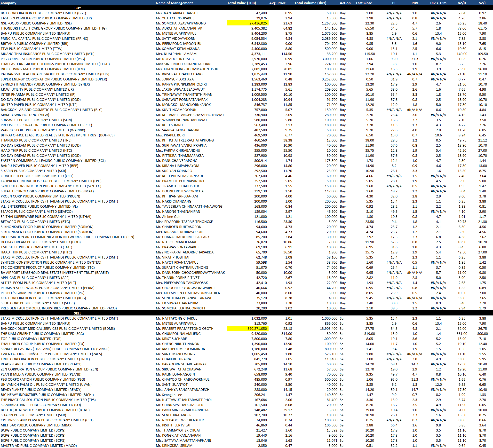Click the Name of Management header
The height and width of the screenshot is (448, 493).
coord(174,3)
